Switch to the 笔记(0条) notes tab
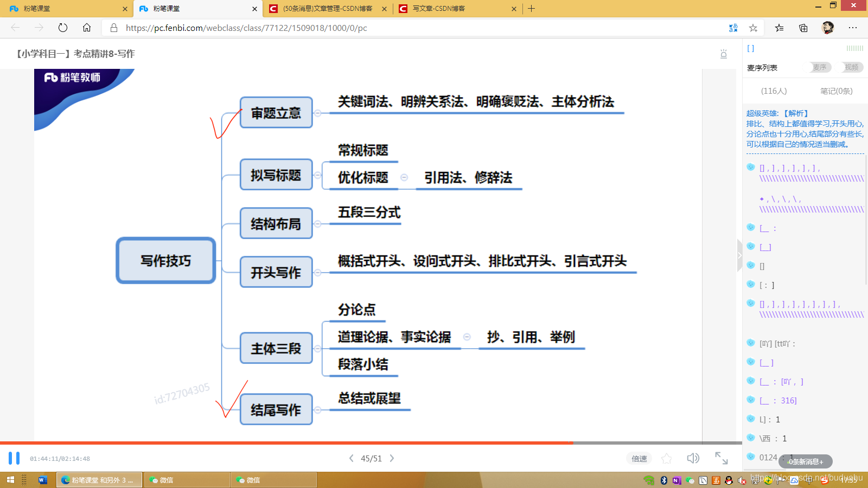This screenshot has height=488, width=868. 836,91
